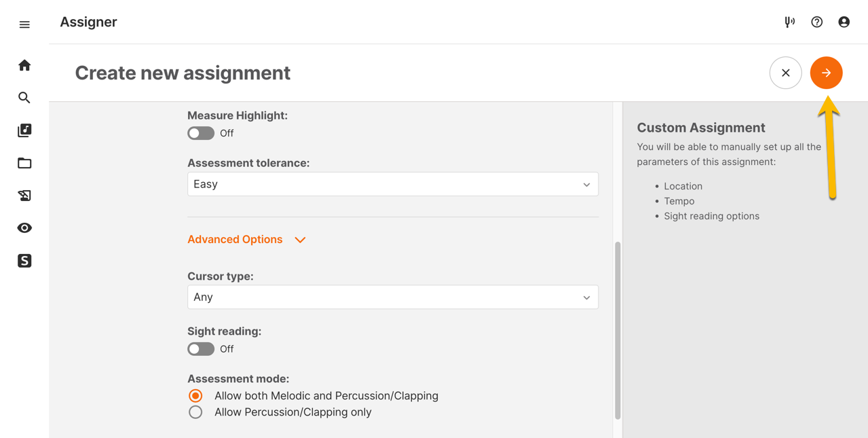This screenshot has width=868, height=438.
Task: Click the Measure Highlight label
Action: coord(238,115)
